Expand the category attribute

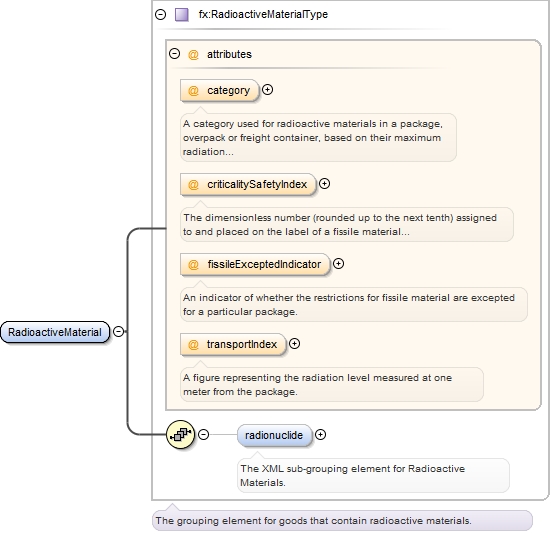pos(267,90)
